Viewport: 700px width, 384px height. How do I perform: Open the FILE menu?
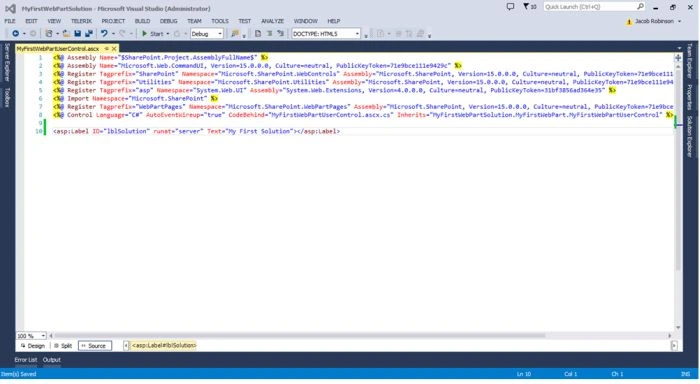[10, 21]
